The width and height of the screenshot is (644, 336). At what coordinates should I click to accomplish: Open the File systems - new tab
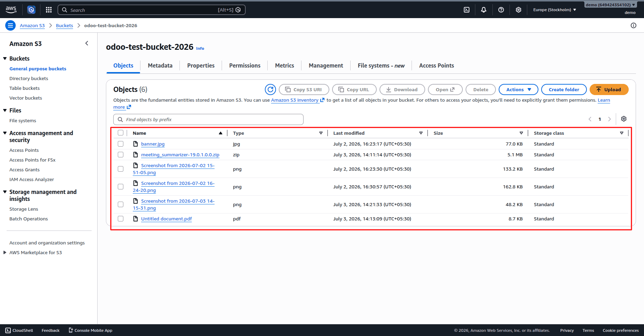coord(381,65)
